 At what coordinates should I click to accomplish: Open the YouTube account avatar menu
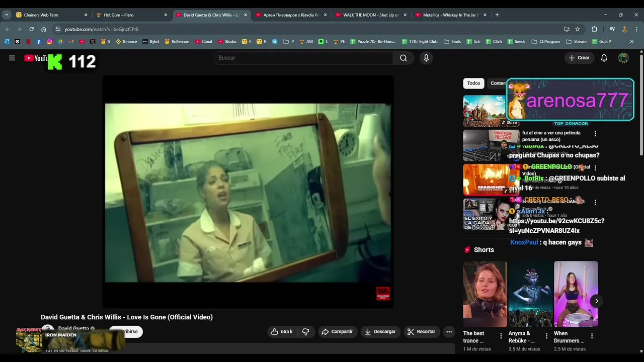623,58
